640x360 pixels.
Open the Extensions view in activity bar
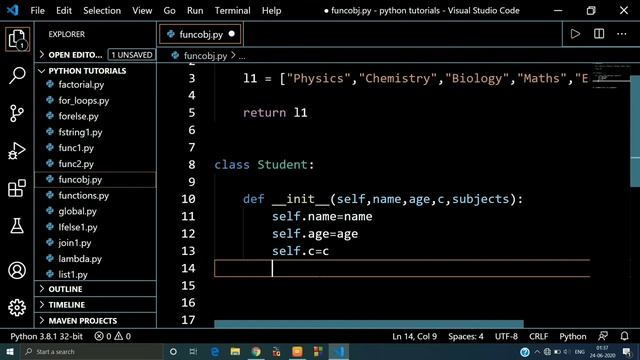[17, 189]
